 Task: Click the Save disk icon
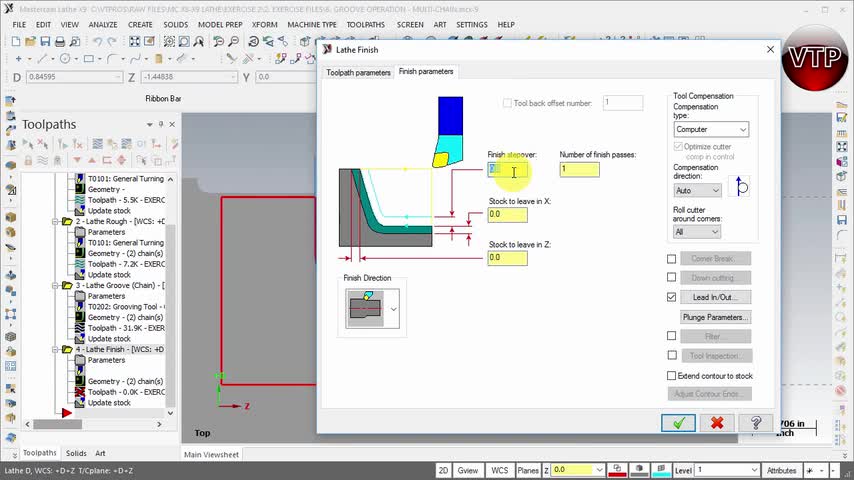45,41
